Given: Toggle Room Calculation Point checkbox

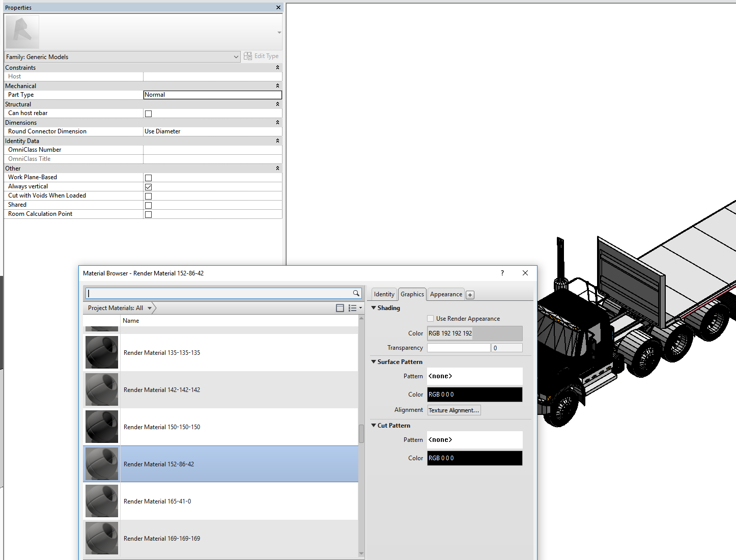Looking at the screenshot, I should click(149, 214).
